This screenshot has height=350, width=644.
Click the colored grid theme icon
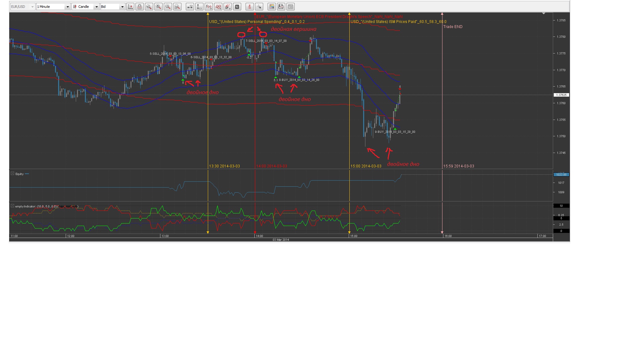pos(272,7)
